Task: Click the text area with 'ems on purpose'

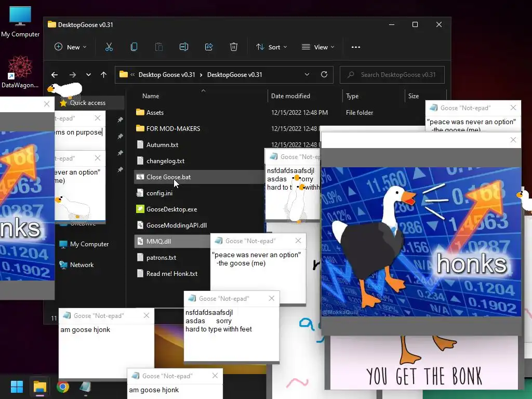Action: (x=79, y=137)
